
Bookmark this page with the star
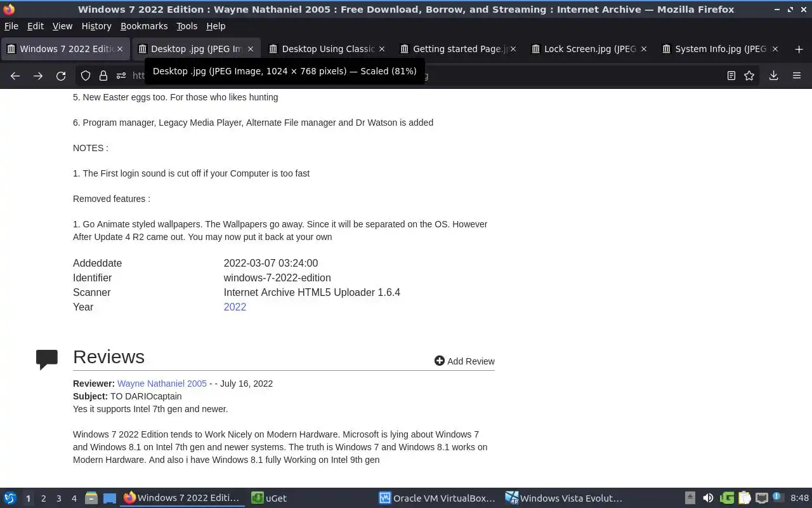749,76
